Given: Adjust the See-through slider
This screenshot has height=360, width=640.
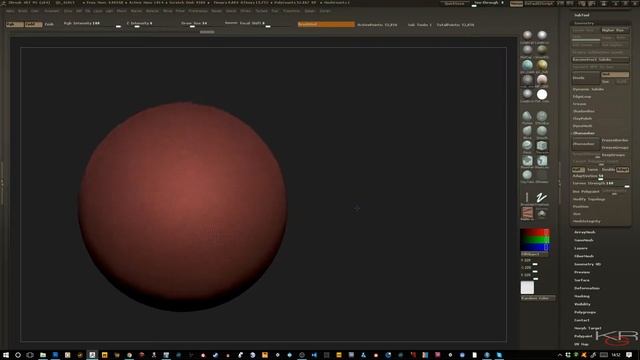Looking at the screenshot, I should (x=488, y=3).
